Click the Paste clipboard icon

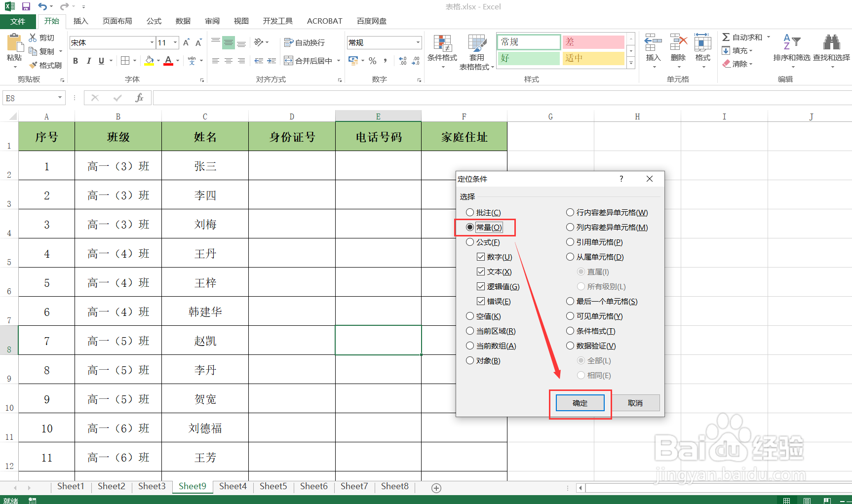14,43
